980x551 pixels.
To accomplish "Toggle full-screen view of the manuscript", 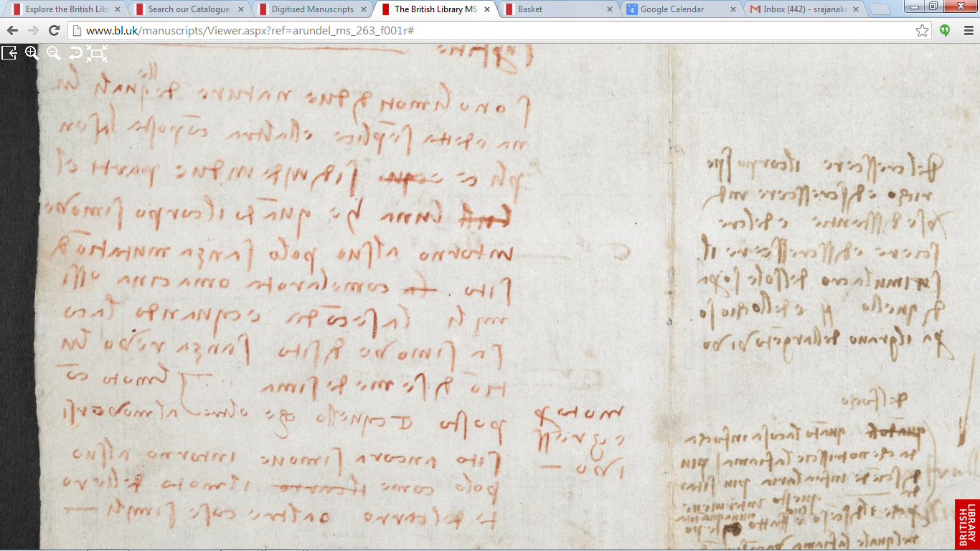I will point(97,52).
